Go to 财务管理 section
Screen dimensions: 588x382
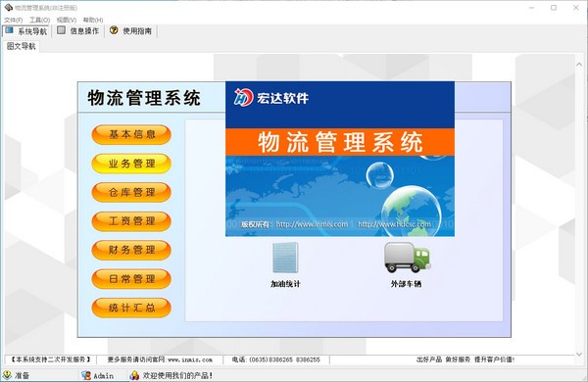coord(131,250)
